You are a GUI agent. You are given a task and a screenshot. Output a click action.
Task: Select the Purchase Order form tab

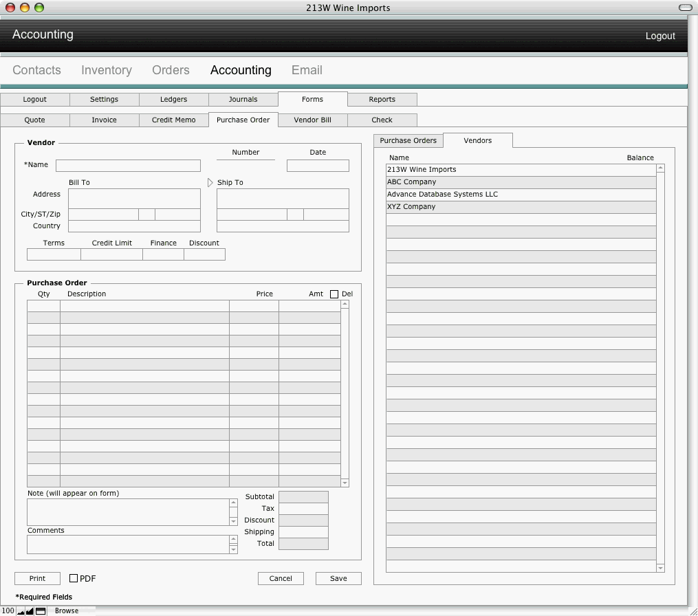tap(243, 120)
